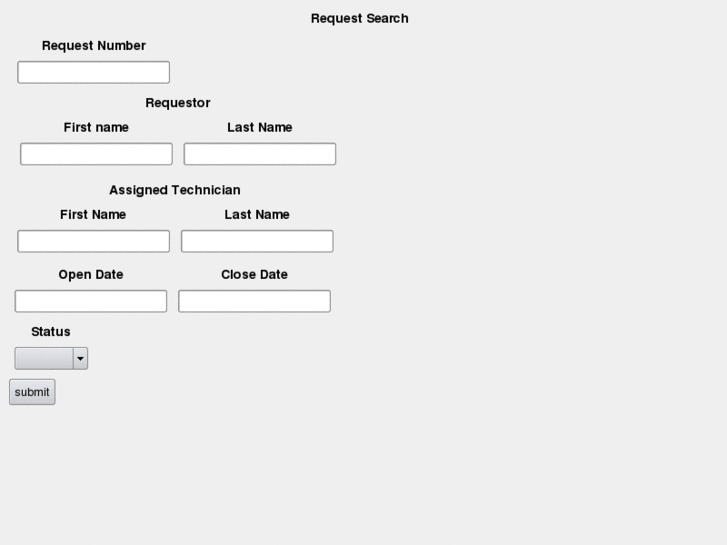Focus the Open Date input box
The height and width of the screenshot is (545, 727).
90,301
